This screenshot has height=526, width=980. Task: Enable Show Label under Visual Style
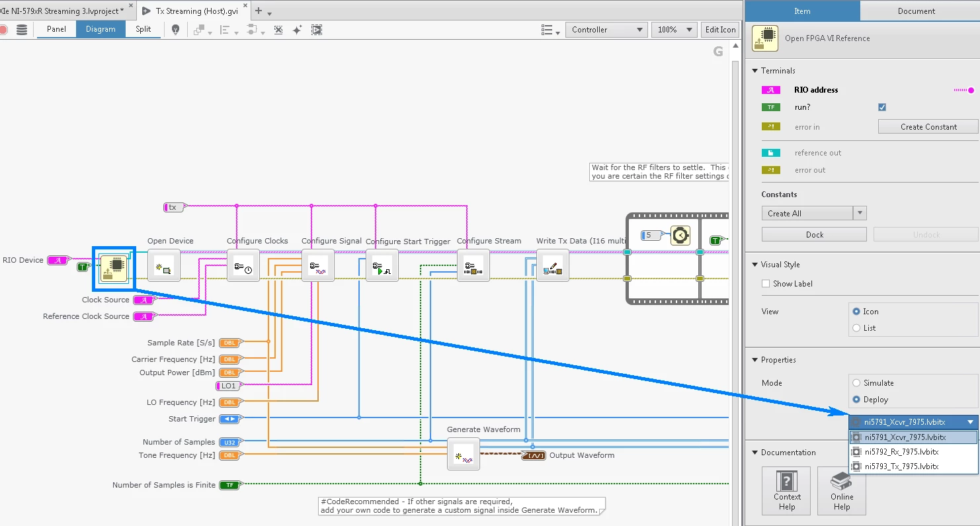click(764, 283)
